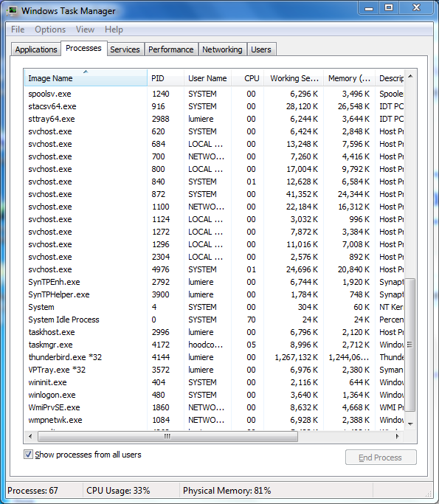
Task: Sort by Working Set column header
Action: pos(294,77)
